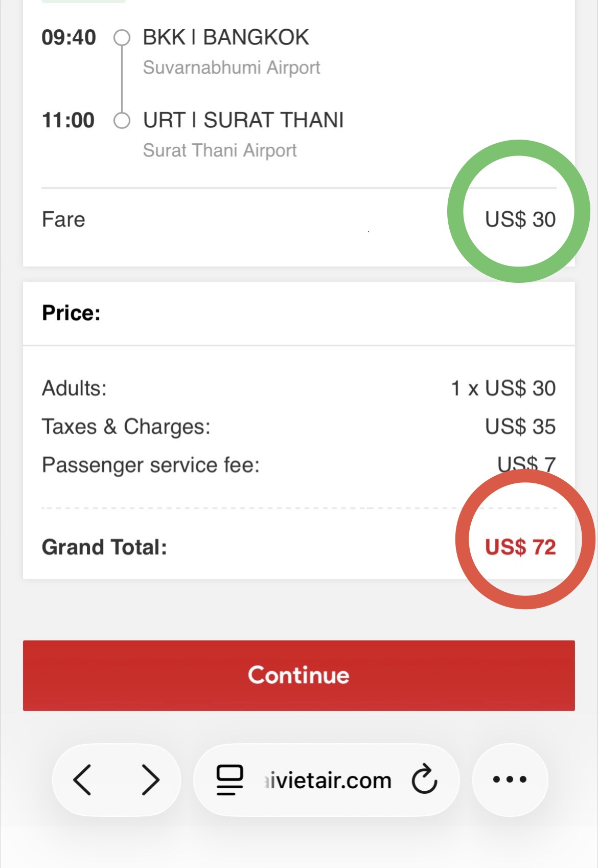Click the US$ 30 fare amount
This screenshot has height=868, width=598.
pyautogui.click(x=520, y=219)
